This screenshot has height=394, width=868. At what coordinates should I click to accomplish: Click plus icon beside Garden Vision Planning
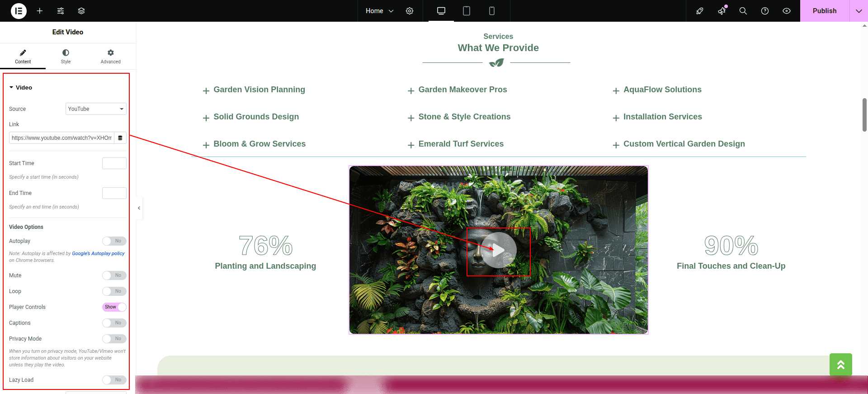click(206, 91)
